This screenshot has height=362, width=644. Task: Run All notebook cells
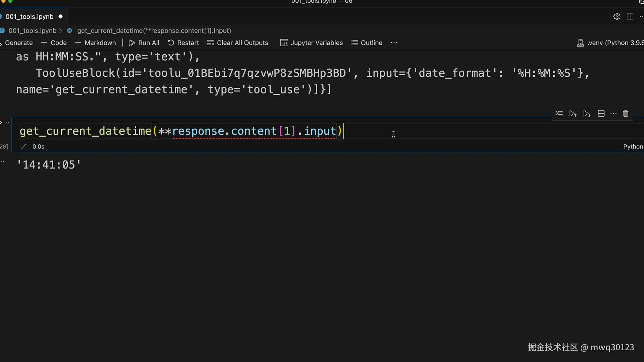[x=144, y=43]
